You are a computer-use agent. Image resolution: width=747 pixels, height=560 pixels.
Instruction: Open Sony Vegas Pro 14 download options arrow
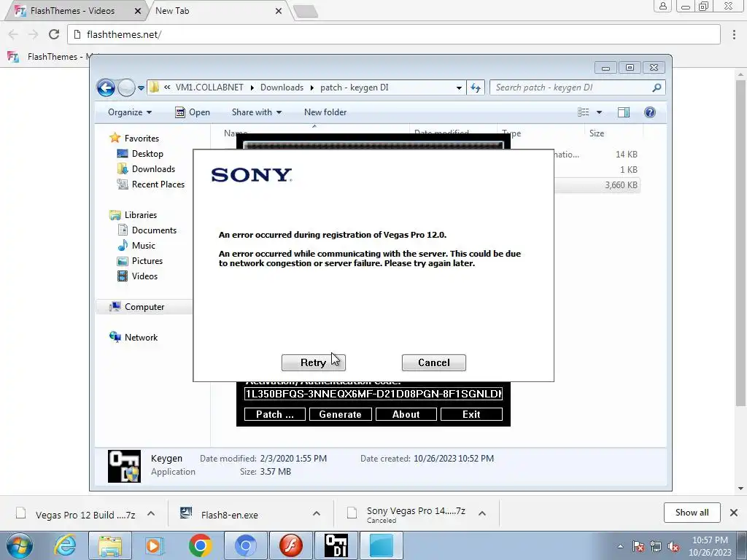click(482, 514)
